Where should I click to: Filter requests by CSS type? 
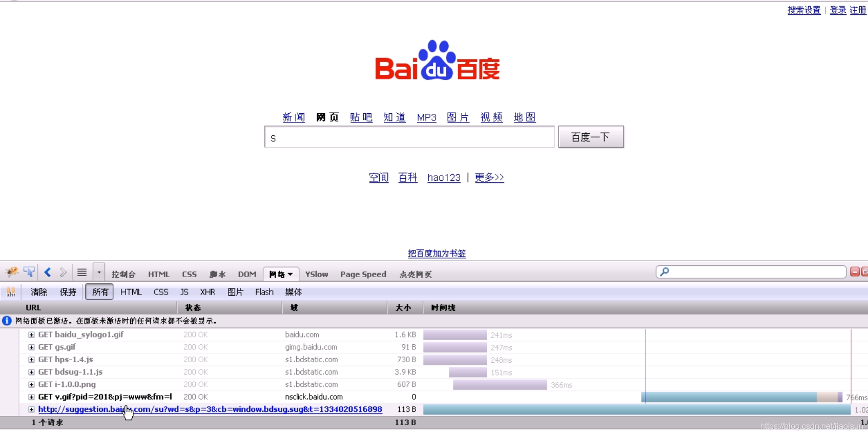(161, 292)
